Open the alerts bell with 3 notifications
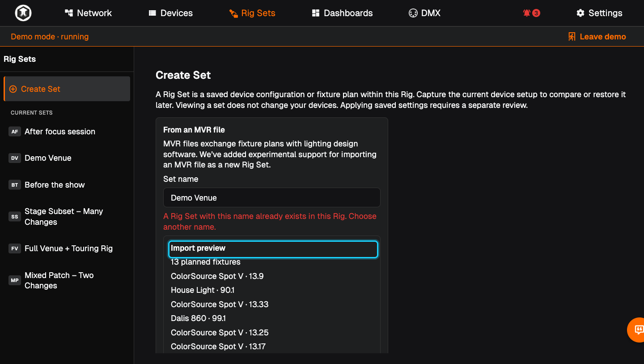The height and width of the screenshot is (364, 644). pyautogui.click(x=531, y=13)
